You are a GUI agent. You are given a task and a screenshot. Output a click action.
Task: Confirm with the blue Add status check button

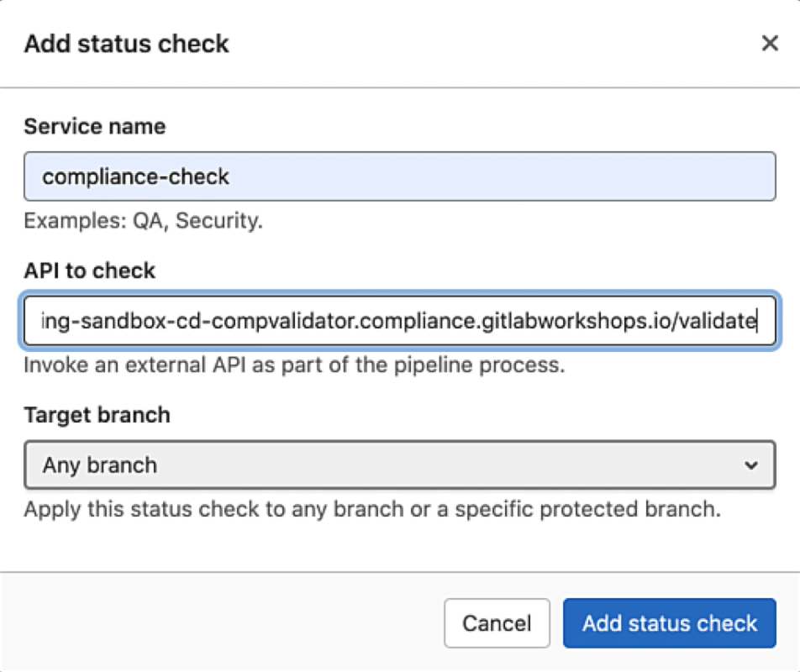(x=669, y=623)
